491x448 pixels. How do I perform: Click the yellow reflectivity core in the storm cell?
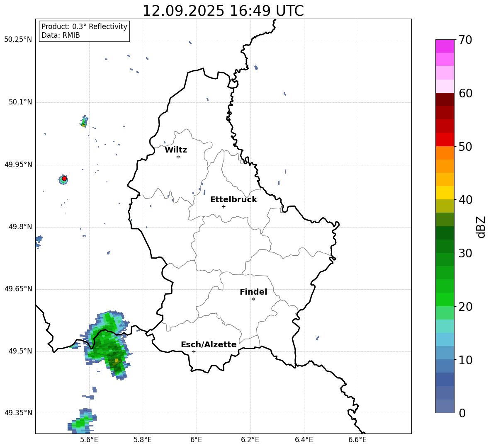click(117, 361)
